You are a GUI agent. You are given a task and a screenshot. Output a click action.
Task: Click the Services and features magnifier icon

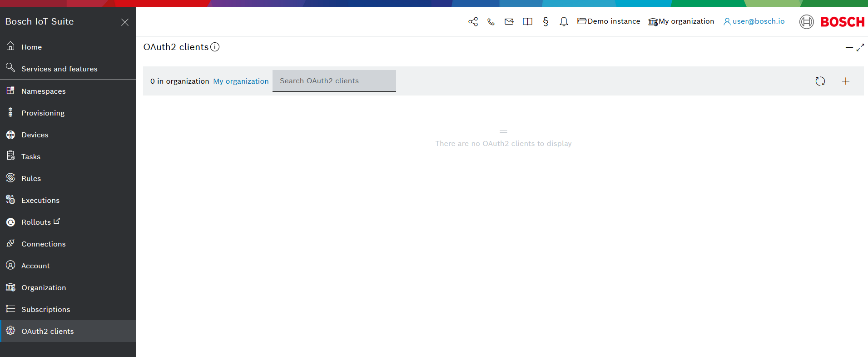pyautogui.click(x=10, y=68)
